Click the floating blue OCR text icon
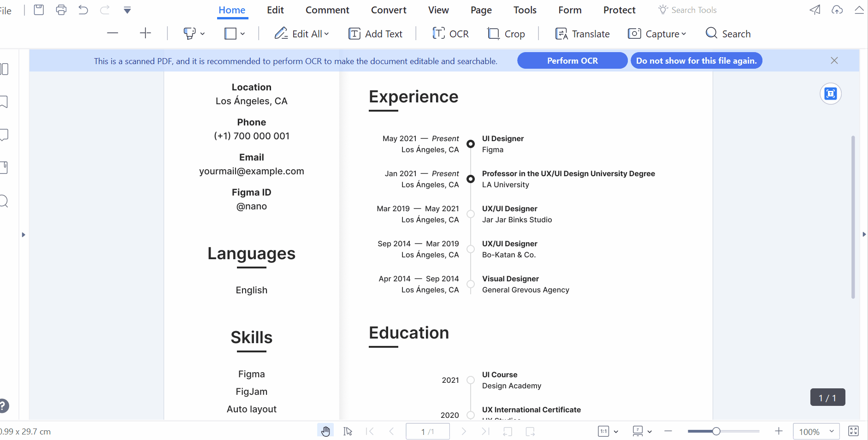868x440 pixels. [830, 94]
